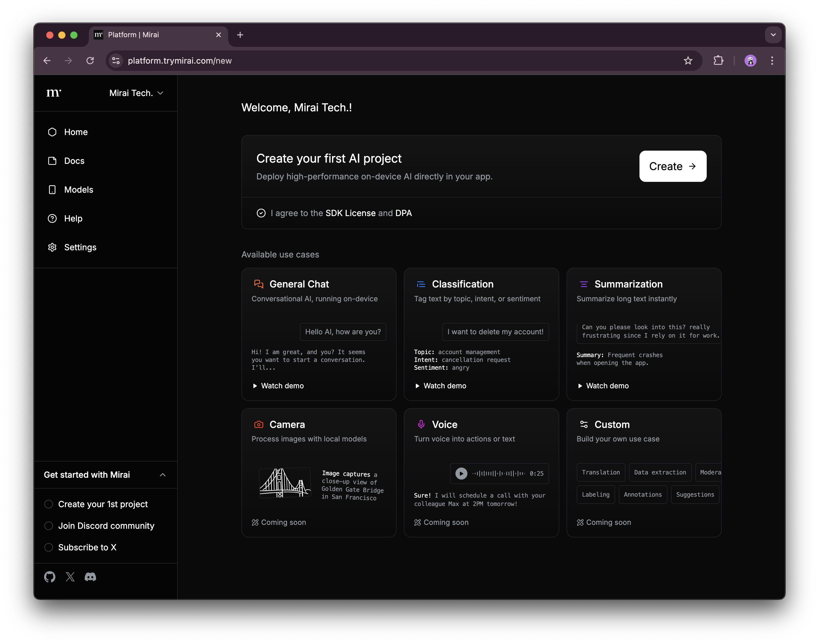Click Coming soon on Camera card
Screen dimensions: 819x644
pos(279,522)
